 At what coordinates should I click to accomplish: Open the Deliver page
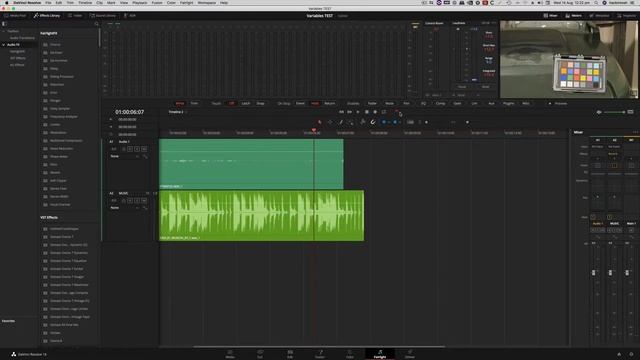[410, 354]
